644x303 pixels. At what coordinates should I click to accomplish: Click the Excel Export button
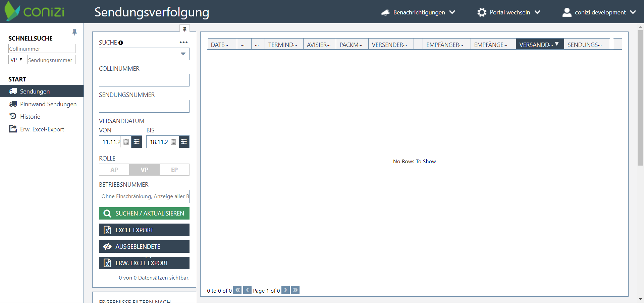click(x=144, y=230)
